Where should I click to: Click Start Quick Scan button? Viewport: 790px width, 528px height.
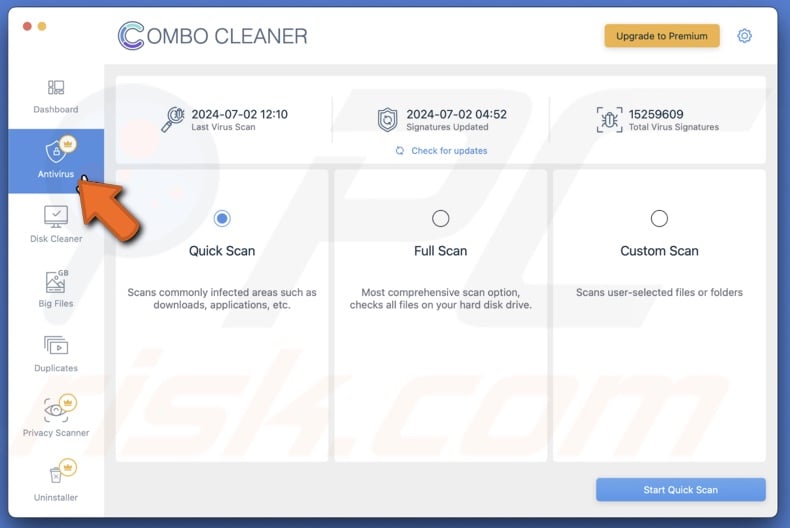coord(681,490)
